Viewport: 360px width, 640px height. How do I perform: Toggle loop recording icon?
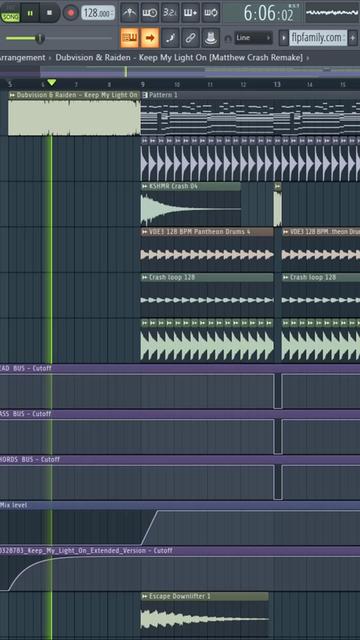211,13
